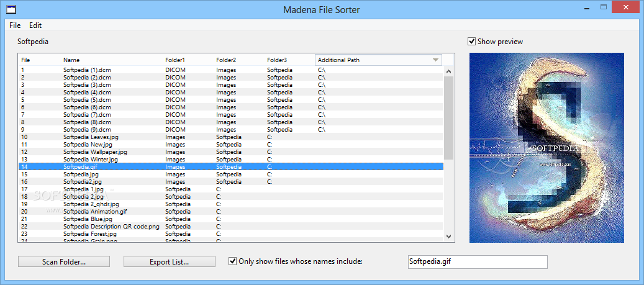Click the Folder1 column header
Screen dimensions: 644x285
pyautogui.click(x=175, y=60)
